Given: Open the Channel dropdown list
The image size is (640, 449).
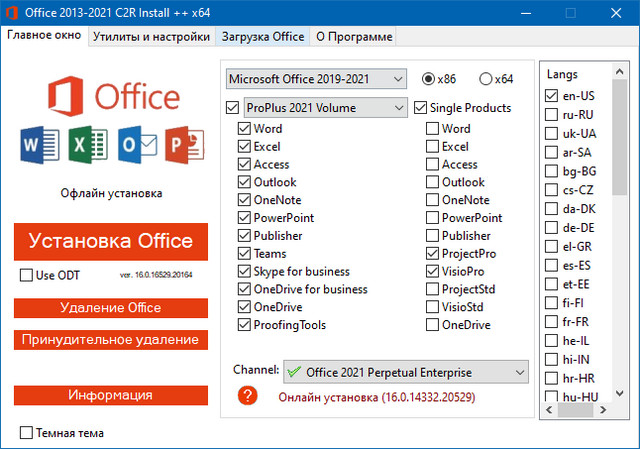Looking at the screenshot, I should (x=406, y=372).
